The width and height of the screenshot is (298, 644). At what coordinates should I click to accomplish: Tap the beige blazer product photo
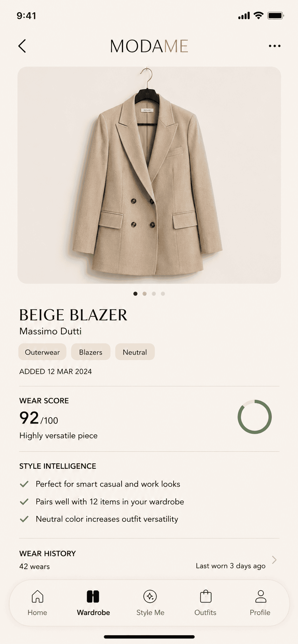[x=149, y=175]
